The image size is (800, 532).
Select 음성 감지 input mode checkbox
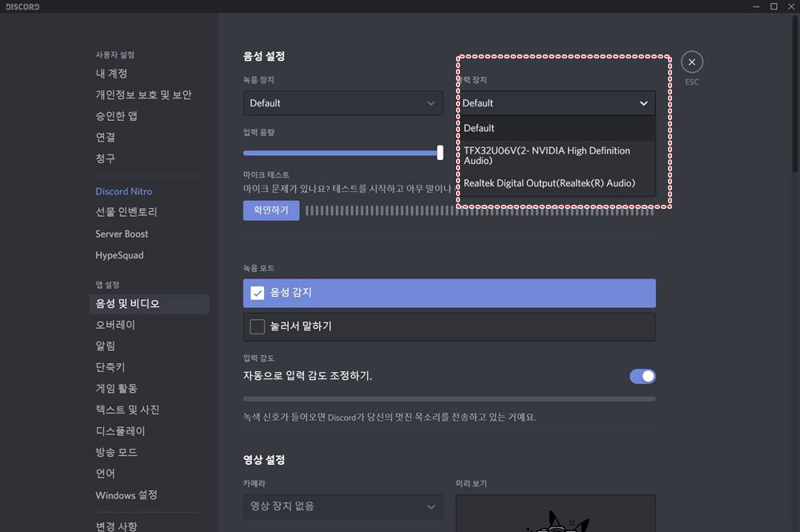[x=257, y=293]
